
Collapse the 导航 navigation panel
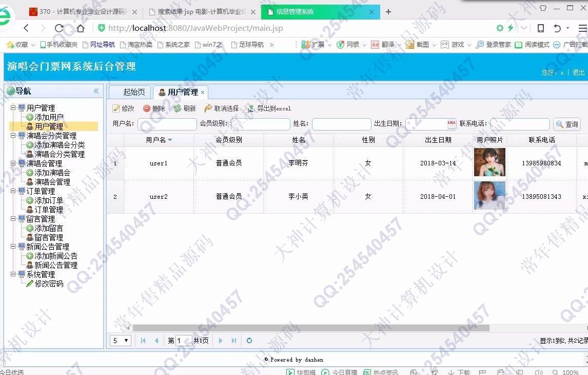[96, 91]
